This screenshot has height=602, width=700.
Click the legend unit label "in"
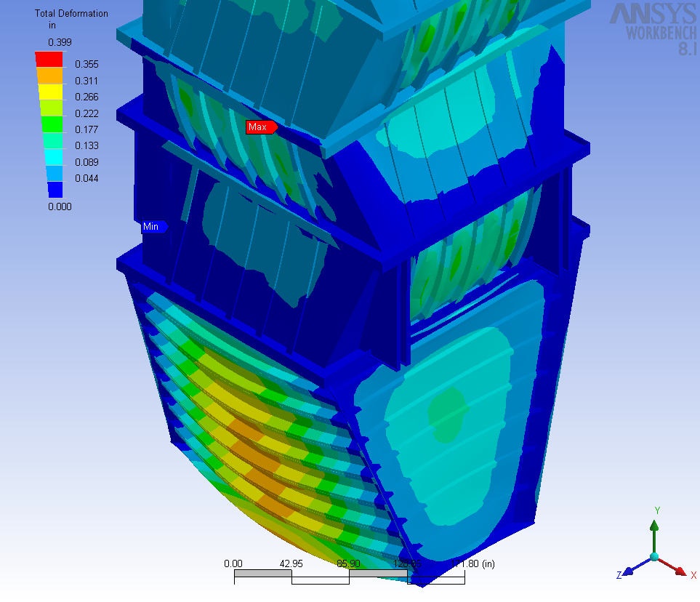(x=52, y=25)
